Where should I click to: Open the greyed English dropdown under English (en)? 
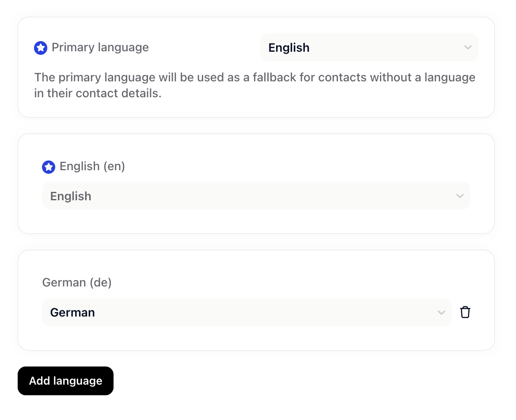pos(256,196)
